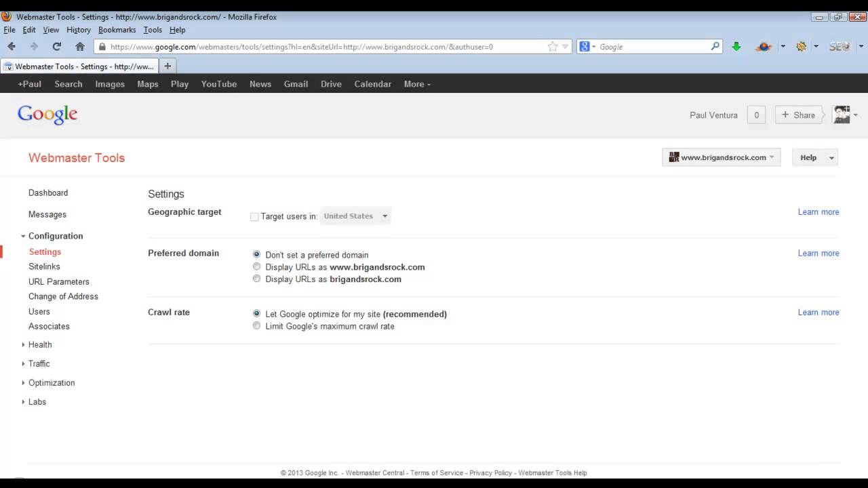Open a new tab with the plus button

click(167, 66)
